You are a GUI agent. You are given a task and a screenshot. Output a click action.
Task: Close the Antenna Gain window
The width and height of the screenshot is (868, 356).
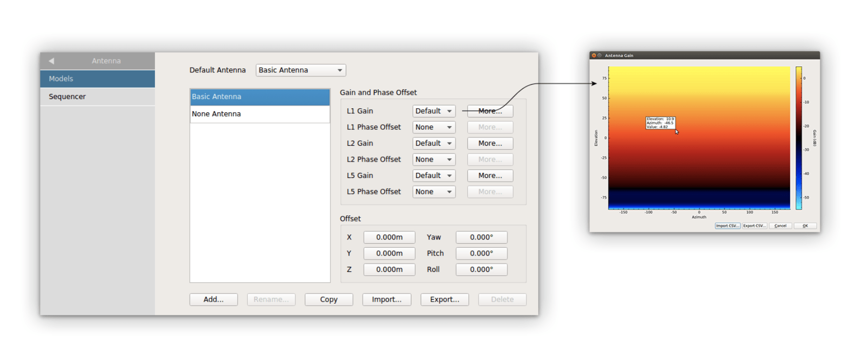click(x=594, y=55)
